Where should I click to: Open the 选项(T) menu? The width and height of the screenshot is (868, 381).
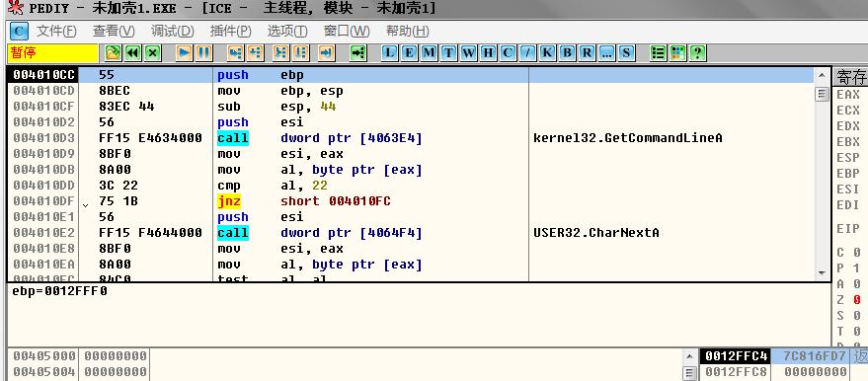coord(287,31)
